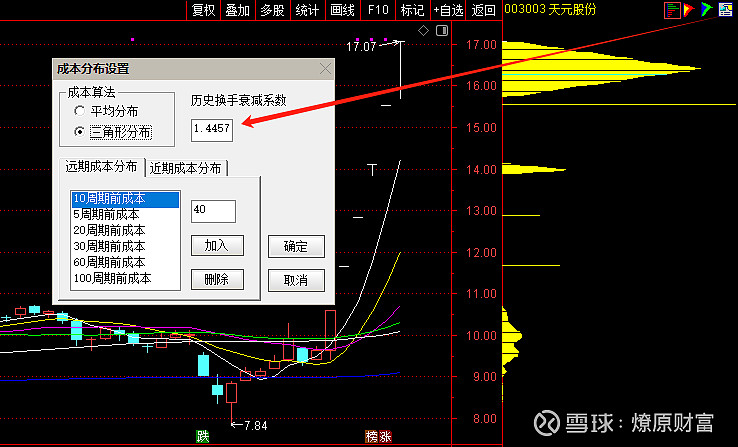The height and width of the screenshot is (447, 738).
Task: Close the 成本分布设置 dialog
Action: tap(325, 69)
